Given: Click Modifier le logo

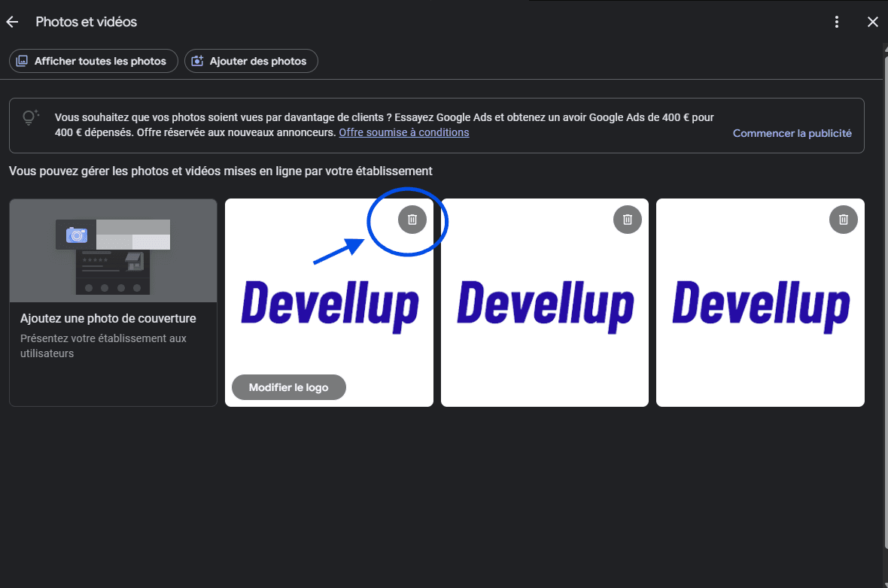Looking at the screenshot, I should pos(288,386).
